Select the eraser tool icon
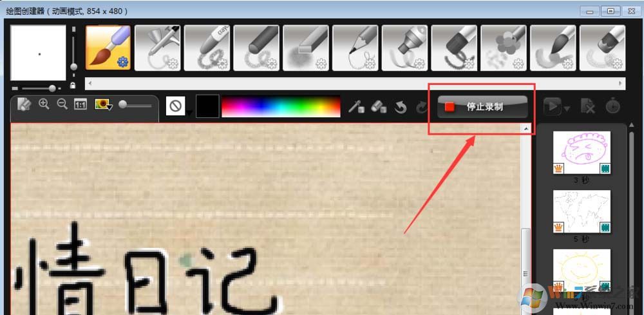 click(x=379, y=107)
